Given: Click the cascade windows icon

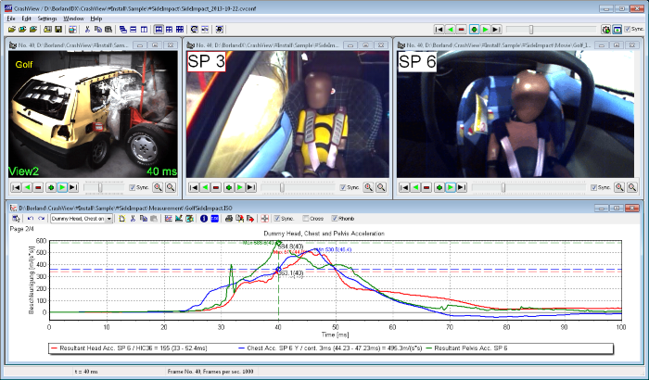Looking at the screenshot, I should click(x=123, y=29).
